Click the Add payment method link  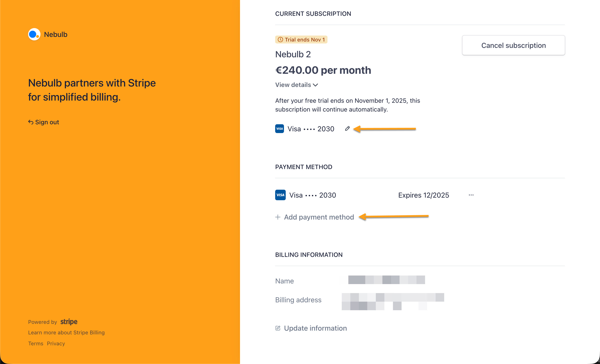click(319, 217)
